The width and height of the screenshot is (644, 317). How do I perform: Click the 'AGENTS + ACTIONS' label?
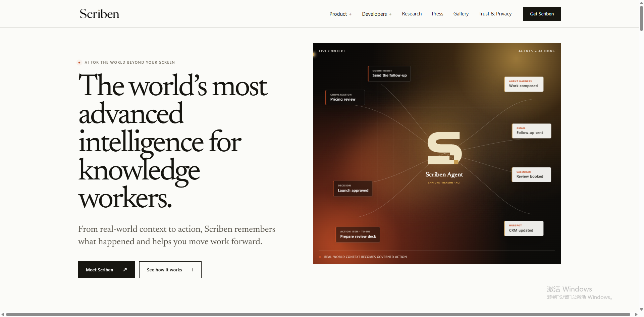[x=536, y=51]
